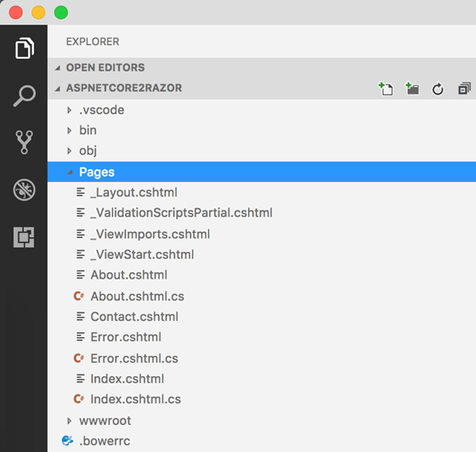Screen dimensions: 476x452
Task: Expand the .vscode folder arrow
Action: coord(69,110)
